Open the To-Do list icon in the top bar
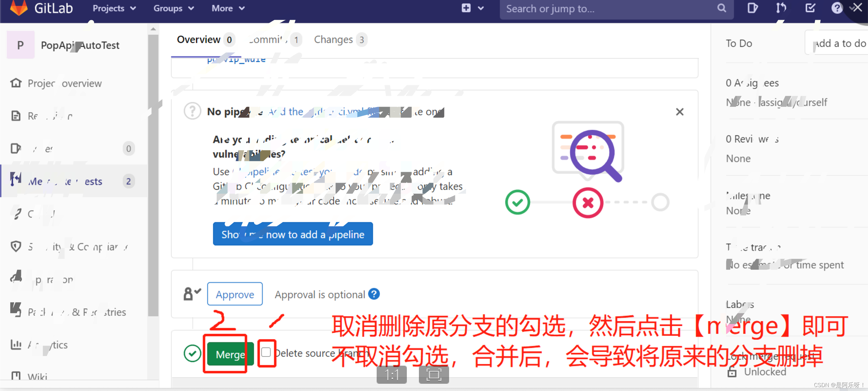The height and width of the screenshot is (391, 868). click(810, 8)
